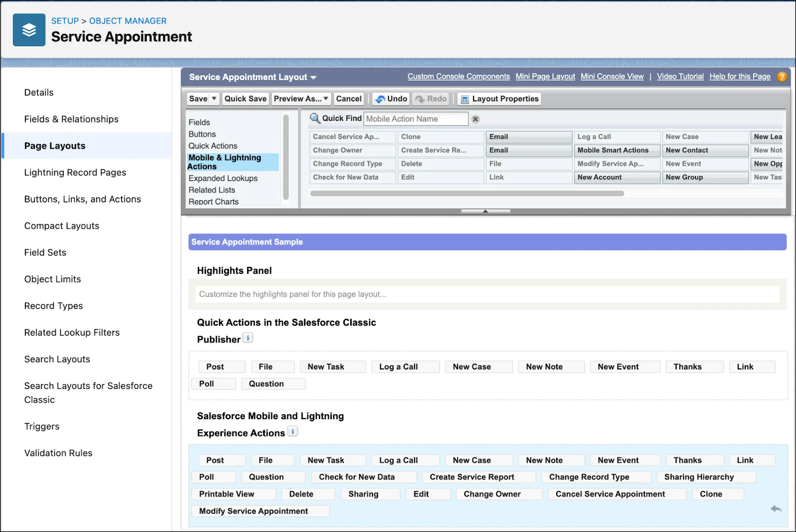Image resolution: width=796 pixels, height=532 pixels.
Task: Collapse the palette using the bottom arrow handle
Action: click(486, 211)
